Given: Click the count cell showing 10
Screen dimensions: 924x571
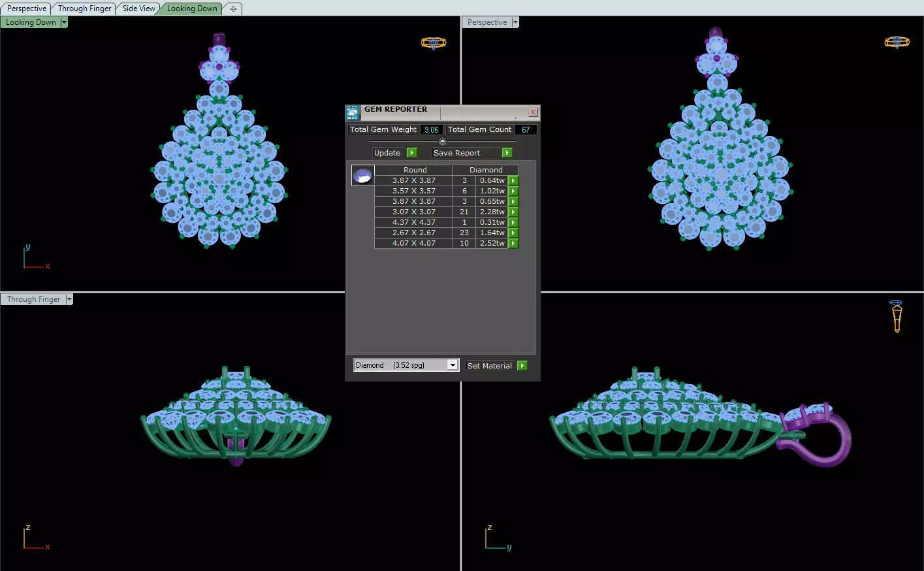Looking at the screenshot, I should click(464, 244).
